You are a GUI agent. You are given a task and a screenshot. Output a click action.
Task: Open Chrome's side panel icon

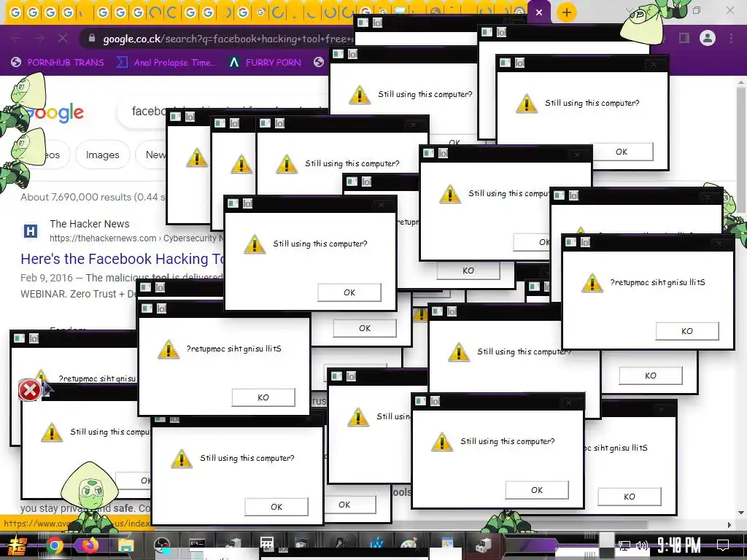point(684,38)
